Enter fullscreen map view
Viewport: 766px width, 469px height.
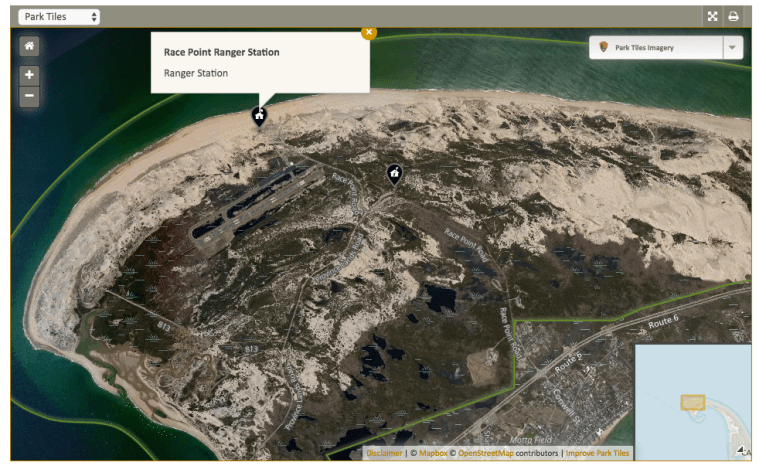[713, 17]
